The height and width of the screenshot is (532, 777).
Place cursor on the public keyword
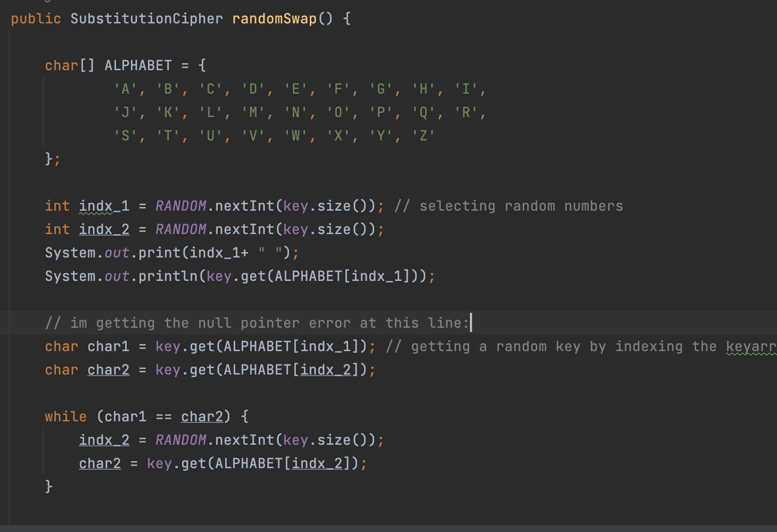[36, 19]
